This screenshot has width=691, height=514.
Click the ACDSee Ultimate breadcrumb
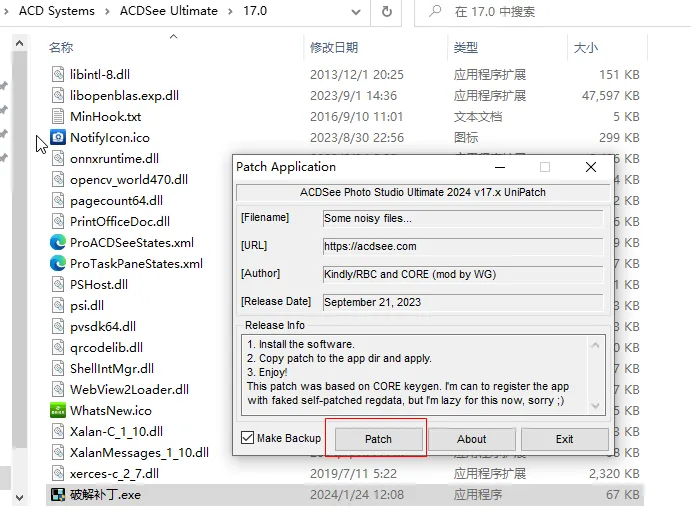coord(169,11)
